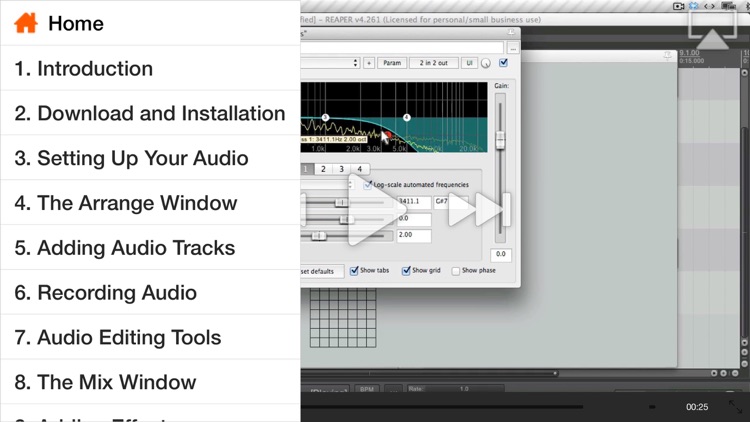Switch to band tab 2
Image resolution: width=750 pixels, height=422 pixels.
pyautogui.click(x=323, y=169)
